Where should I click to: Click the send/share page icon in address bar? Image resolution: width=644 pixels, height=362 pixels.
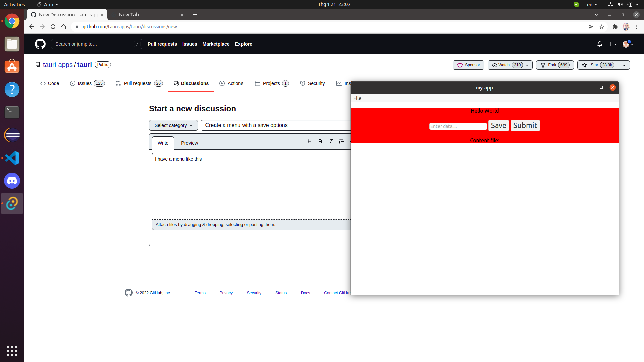tap(591, 27)
